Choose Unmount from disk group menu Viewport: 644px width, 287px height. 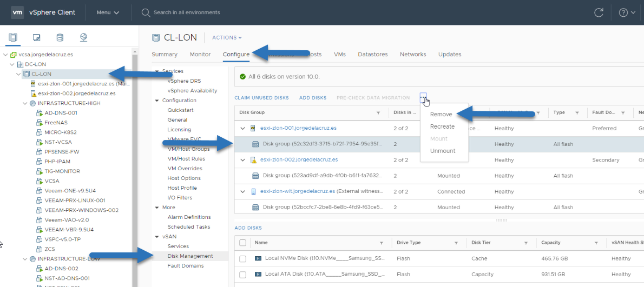coord(443,151)
